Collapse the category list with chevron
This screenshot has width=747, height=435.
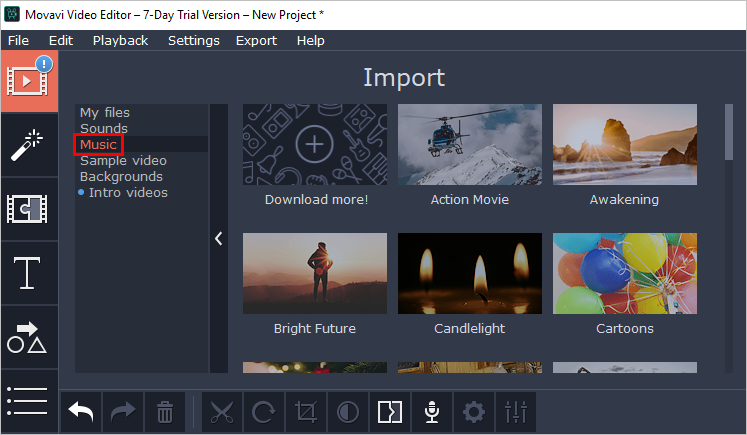(x=219, y=238)
